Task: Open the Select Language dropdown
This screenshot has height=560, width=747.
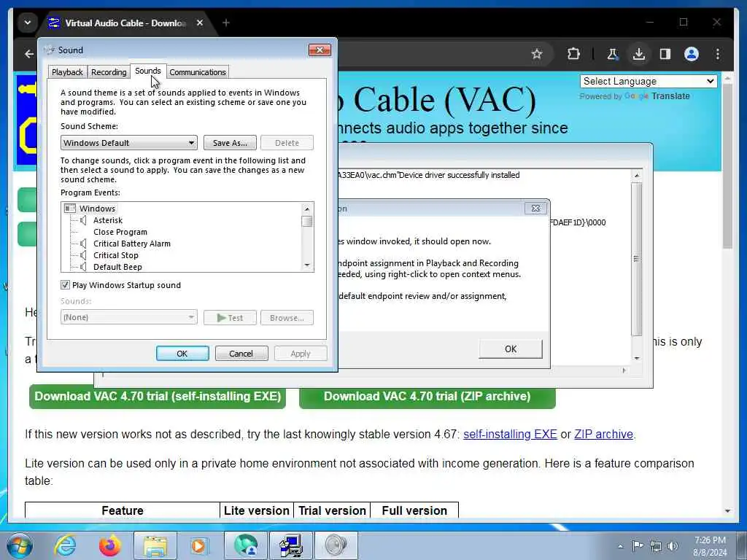Action: [649, 82]
